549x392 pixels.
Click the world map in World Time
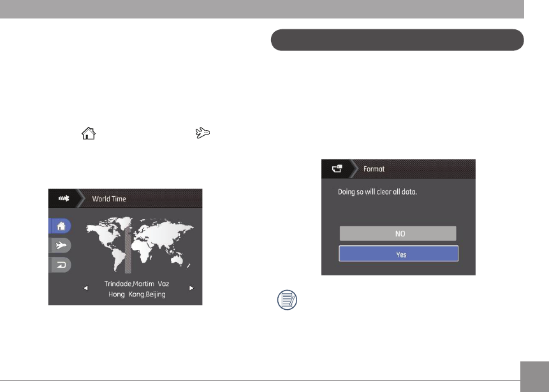[140, 245]
